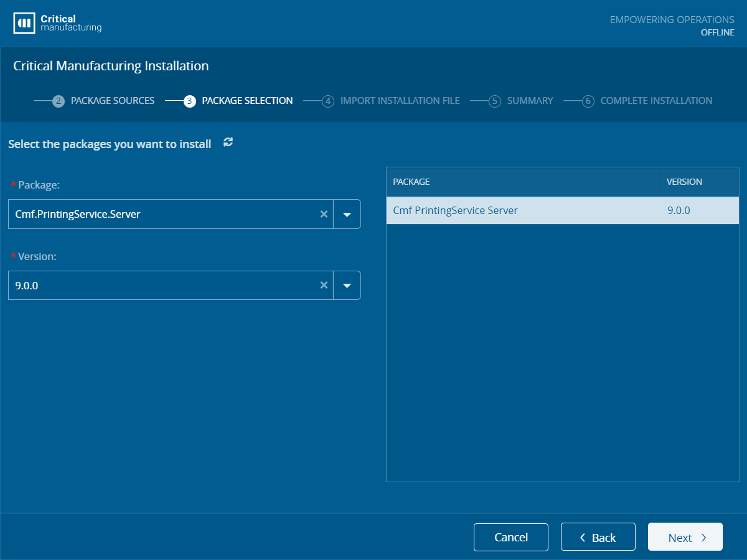Clear the Version field selection
The width and height of the screenshot is (747, 560).
tap(324, 285)
